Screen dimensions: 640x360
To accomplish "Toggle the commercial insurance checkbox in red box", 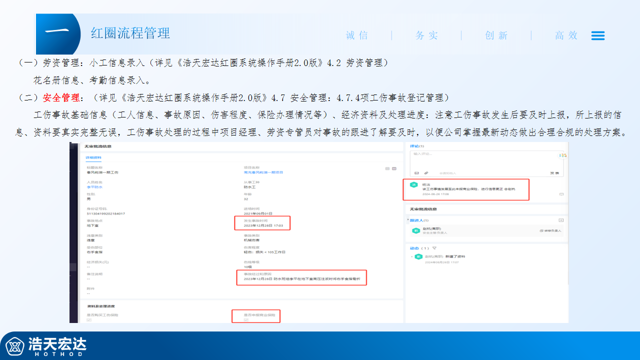I will click(246, 320).
